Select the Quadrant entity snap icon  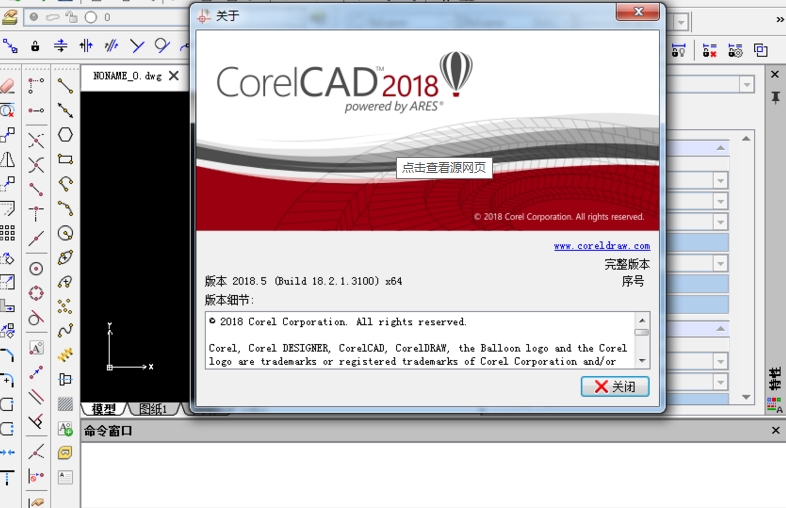tap(36, 293)
